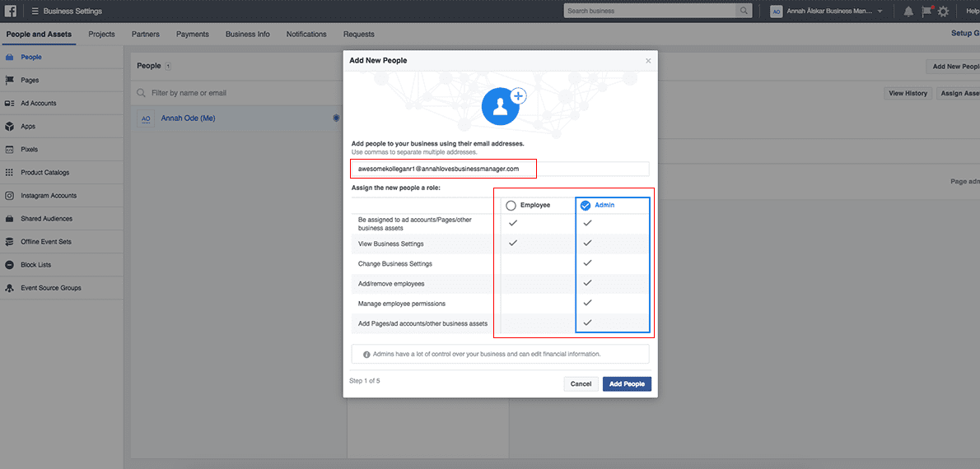Click the search magnifier icon
This screenshot has height=469, width=980.
pos(744,11)
